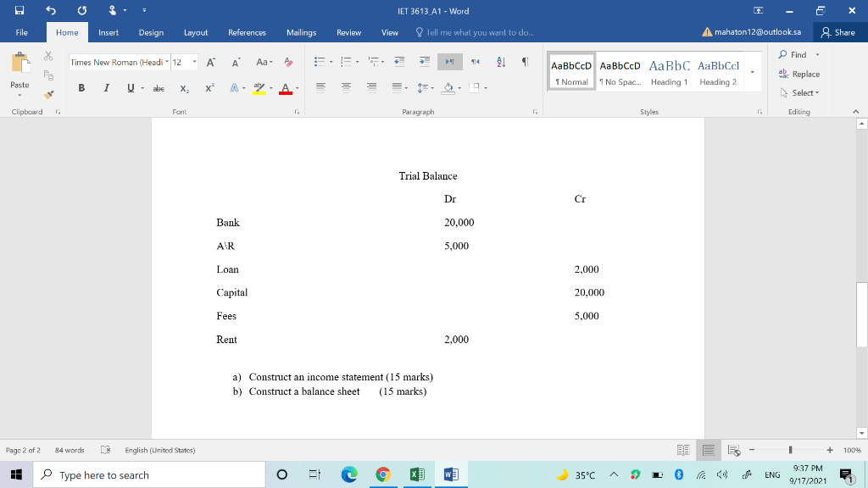Toggle numbered list formatting
868x488 pixels.
point(345,61)
